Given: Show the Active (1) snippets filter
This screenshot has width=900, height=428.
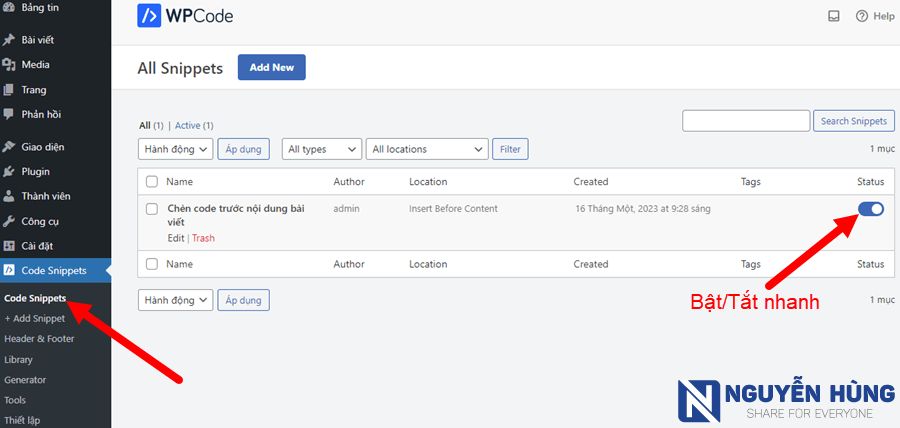Looking at the screenshot, I should 194,125.
